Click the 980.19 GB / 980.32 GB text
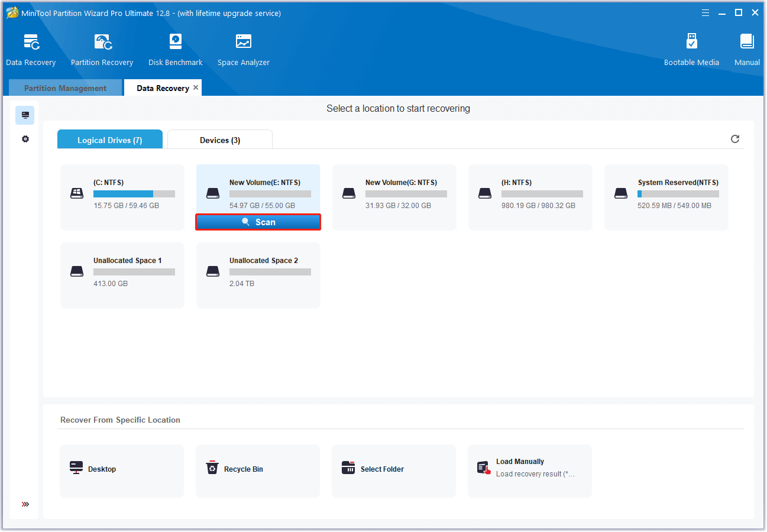The width and height of the screenshot is (767, 532). tap(538, 206)
